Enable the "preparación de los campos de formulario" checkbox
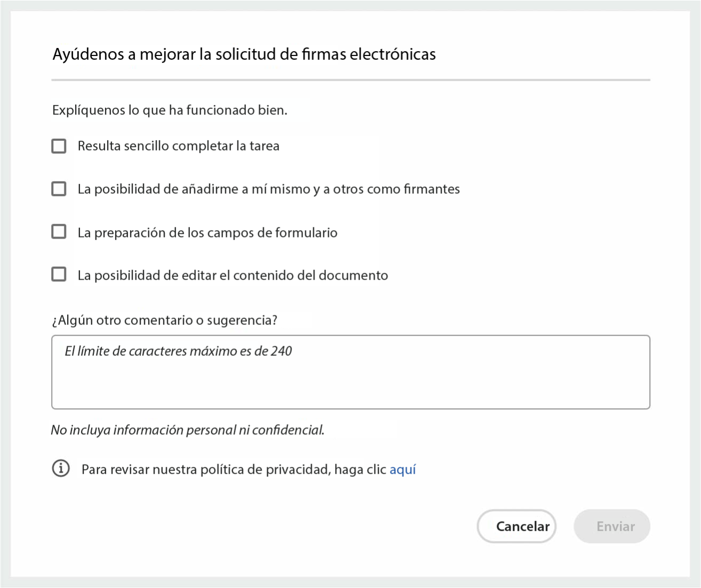 pos(59,232)
